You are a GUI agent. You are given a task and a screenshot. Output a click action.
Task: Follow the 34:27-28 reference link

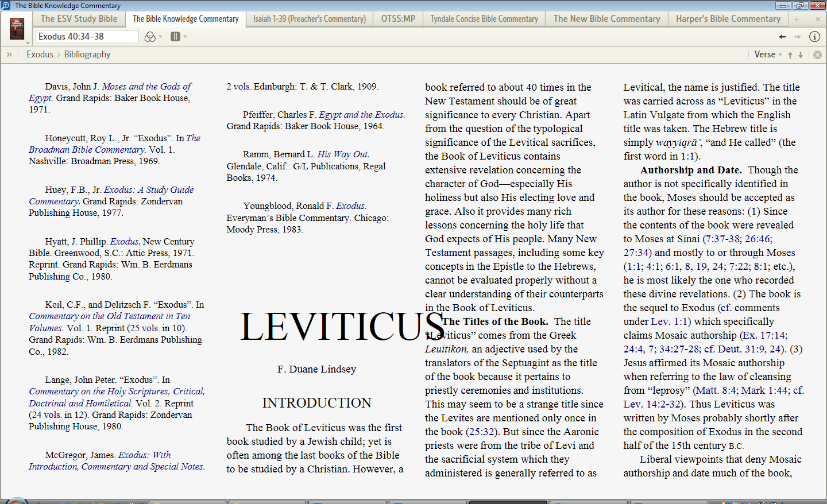tap(680, 349)
